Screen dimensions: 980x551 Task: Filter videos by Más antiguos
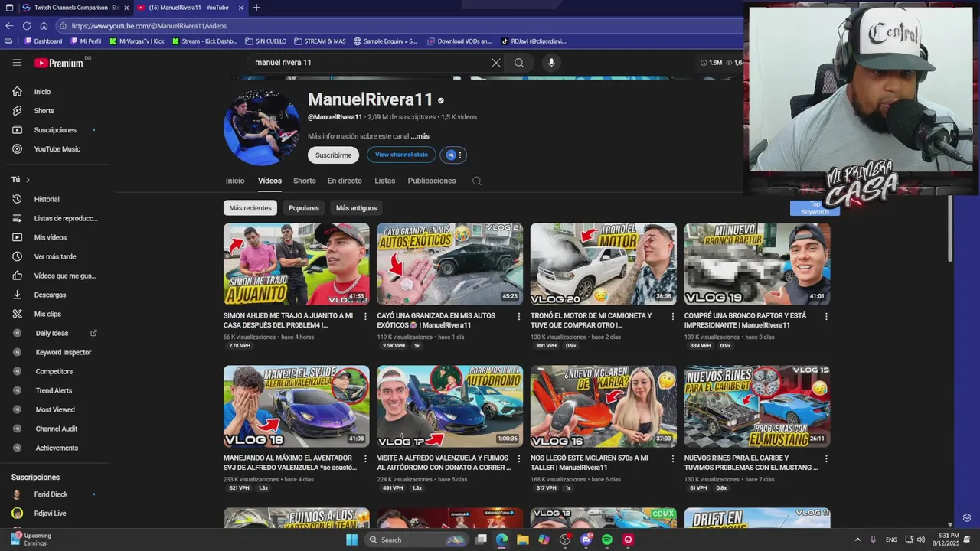356,208
